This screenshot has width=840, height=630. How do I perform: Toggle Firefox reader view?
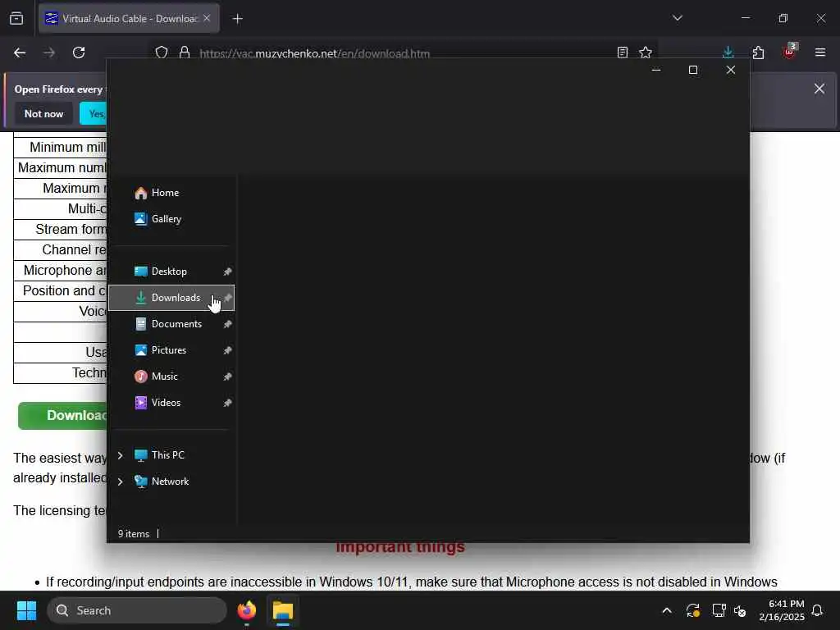[x=622, y=52]
